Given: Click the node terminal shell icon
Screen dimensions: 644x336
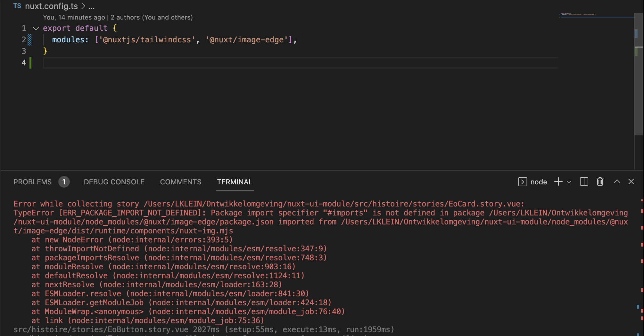Looking at the screenshot, I should coord(523,182).
